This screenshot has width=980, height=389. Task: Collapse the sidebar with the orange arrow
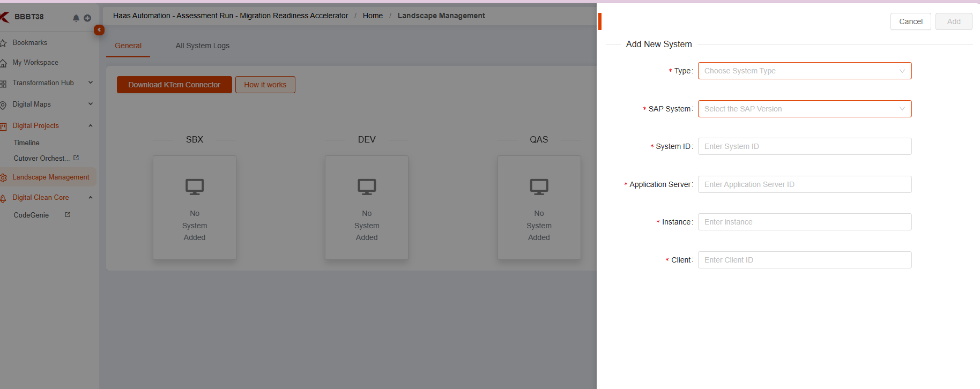click(99, 30)
